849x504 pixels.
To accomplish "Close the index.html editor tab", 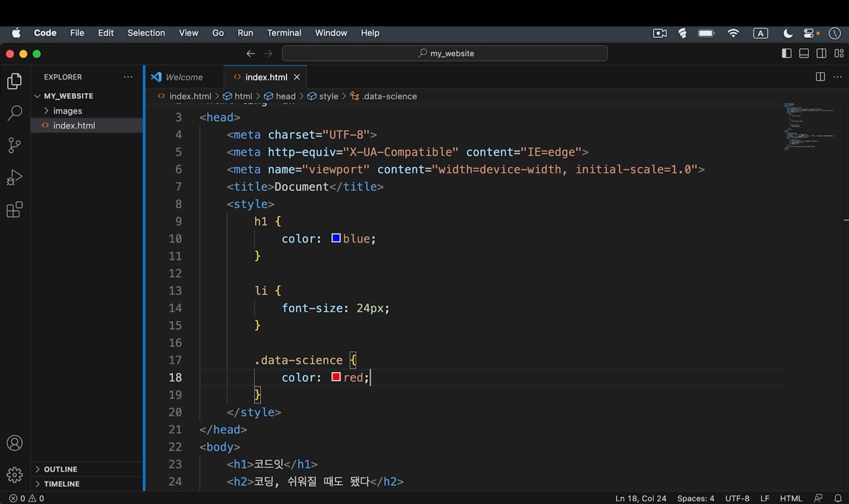I will 297,77.
